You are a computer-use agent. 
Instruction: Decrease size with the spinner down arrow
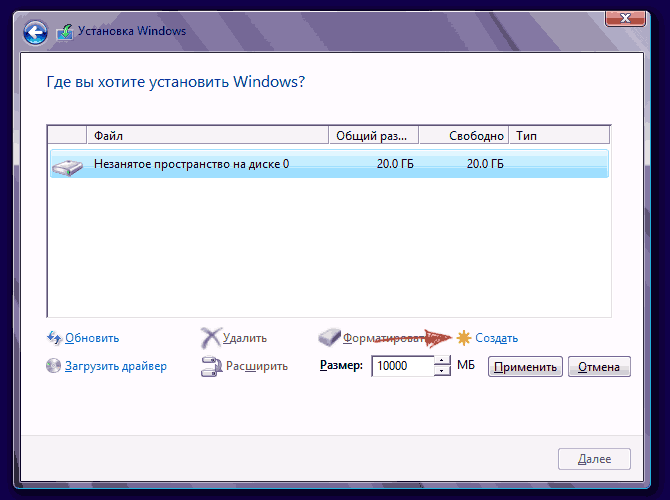(x=442, y=371)
